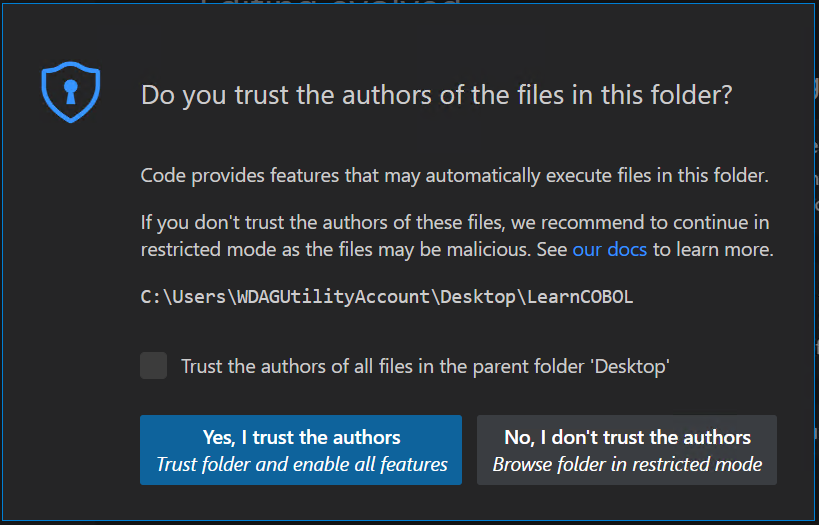The width and height of the screenshot is (819, 525).
Task: Click 'to learn more.' after the docs link
Action: point(713,249)
